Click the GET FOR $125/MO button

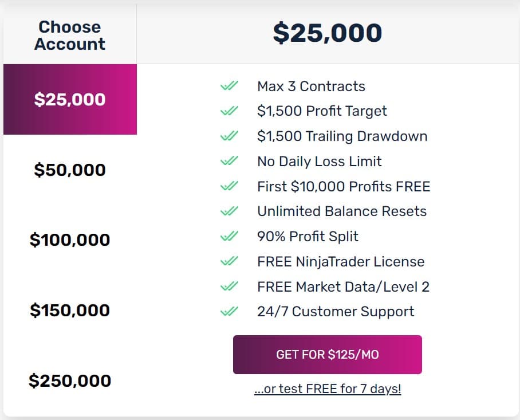tap(327, 354)
